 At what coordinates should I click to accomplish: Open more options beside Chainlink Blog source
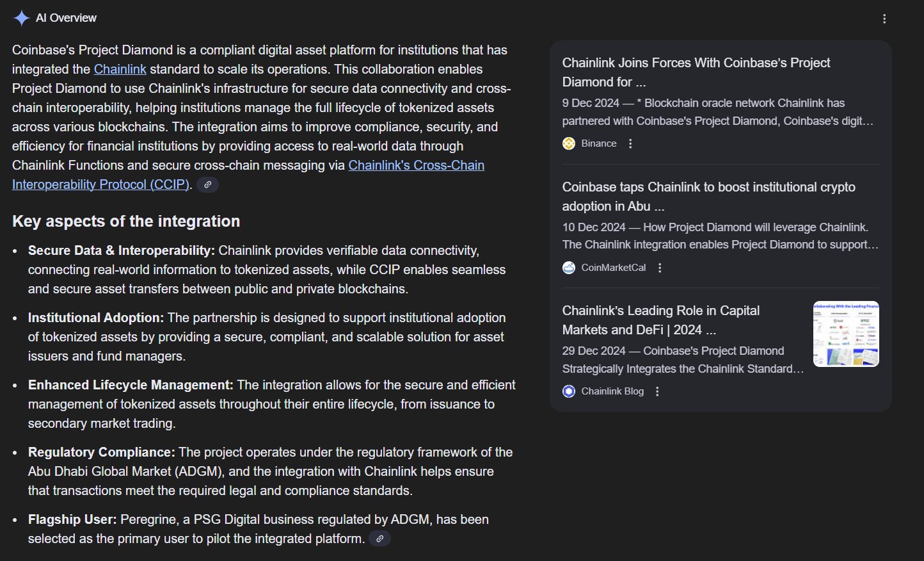657,391
